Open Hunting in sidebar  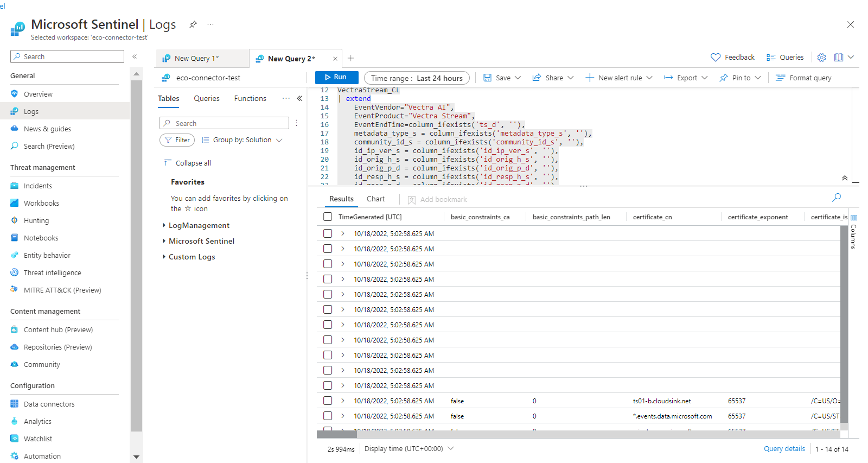36,220
